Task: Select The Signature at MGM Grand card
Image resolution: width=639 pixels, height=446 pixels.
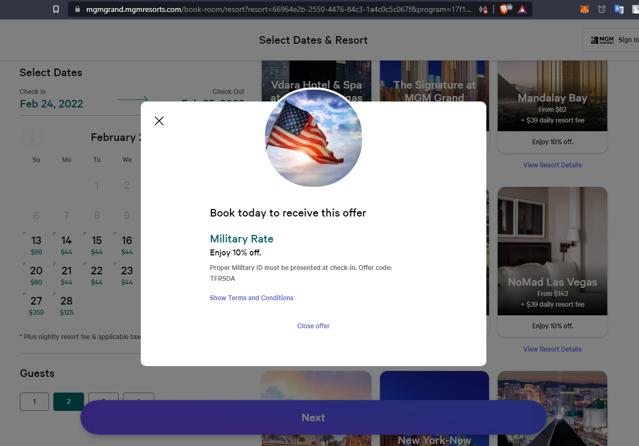Action: click(434, 81)
